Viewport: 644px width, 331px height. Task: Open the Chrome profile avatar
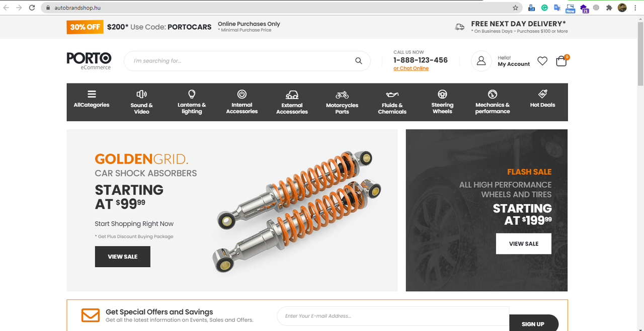622,8
